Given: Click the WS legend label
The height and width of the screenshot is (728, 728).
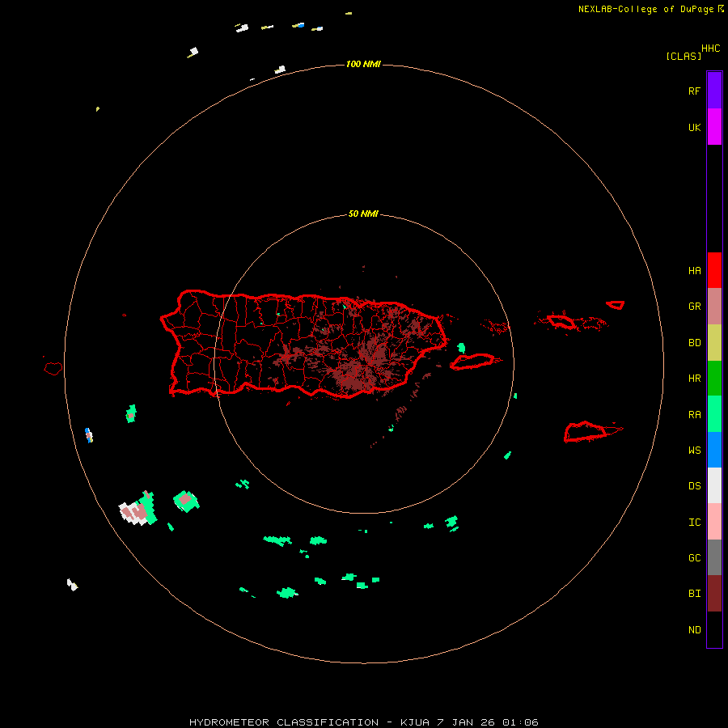Looking at the screenshot, I should (694, 451).
